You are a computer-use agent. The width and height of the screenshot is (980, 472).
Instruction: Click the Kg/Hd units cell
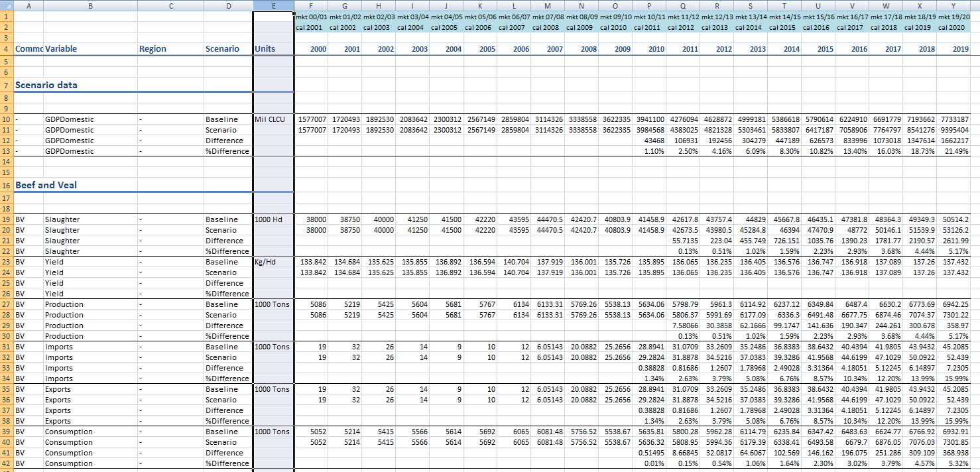click(272, 262)
